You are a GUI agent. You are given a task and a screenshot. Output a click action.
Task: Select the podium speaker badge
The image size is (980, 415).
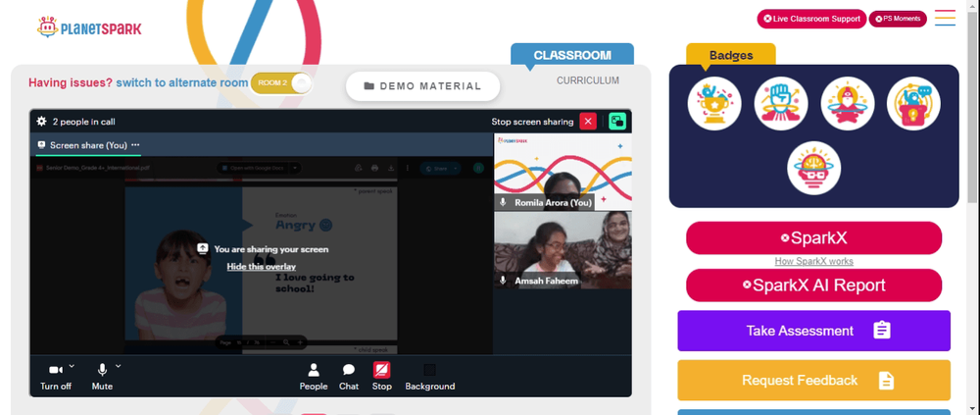[x=913, y=103]
